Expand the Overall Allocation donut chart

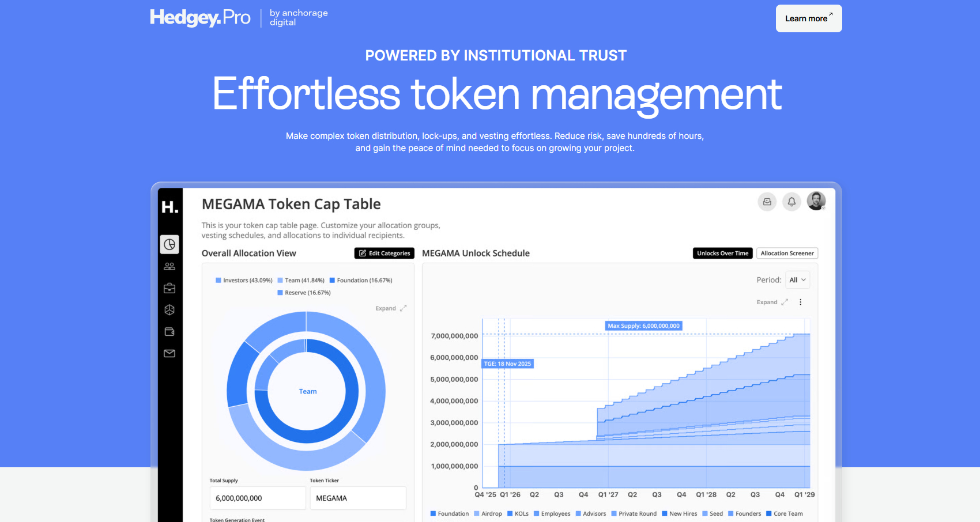[x=391, y=308]
